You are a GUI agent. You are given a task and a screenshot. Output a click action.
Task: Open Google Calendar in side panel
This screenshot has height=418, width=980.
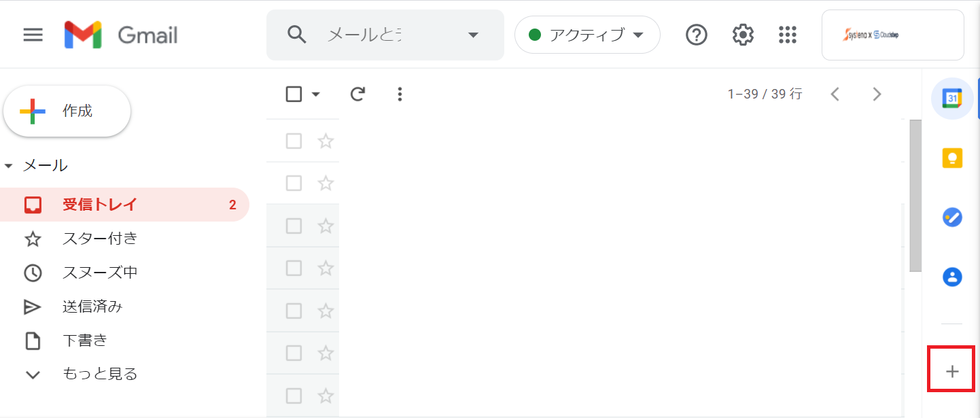[x=952, y=99]
